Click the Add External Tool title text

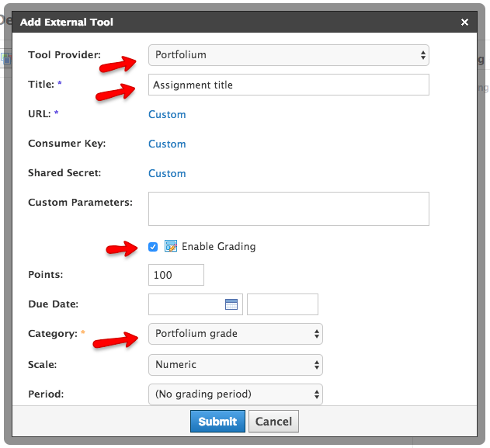coord(67,22)
